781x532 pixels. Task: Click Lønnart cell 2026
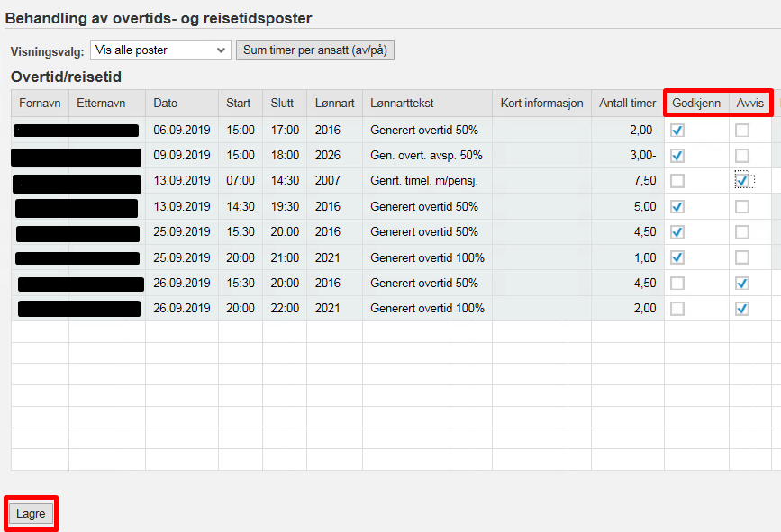[335, 155]
